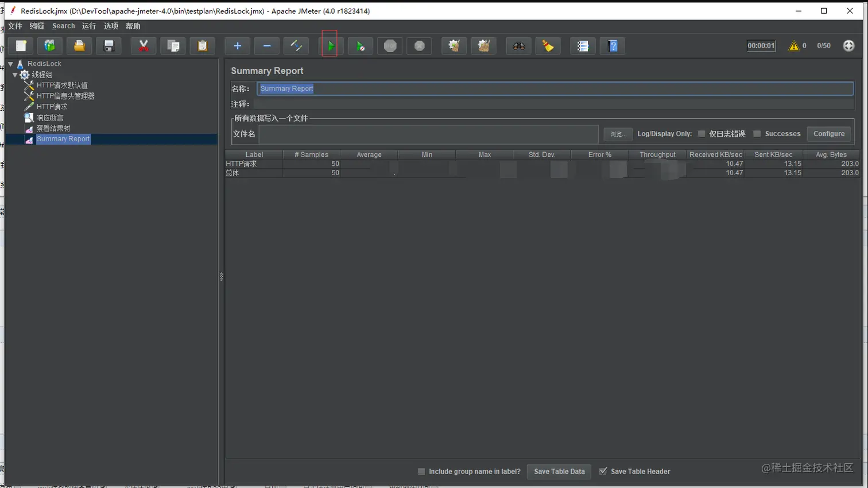Screen dimensions: 868x488
Task: Save the test plan with the disk icon
Action: click(108, 46)
